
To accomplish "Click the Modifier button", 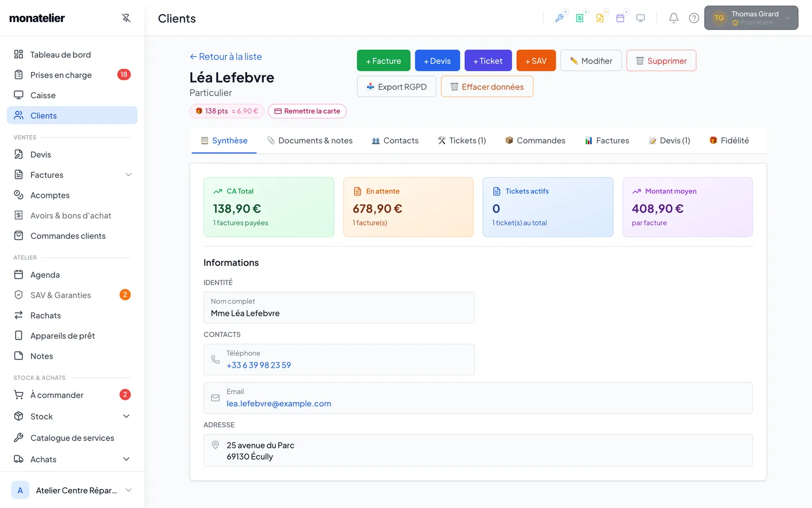I will pyautogui.click(x=591, y=60).
